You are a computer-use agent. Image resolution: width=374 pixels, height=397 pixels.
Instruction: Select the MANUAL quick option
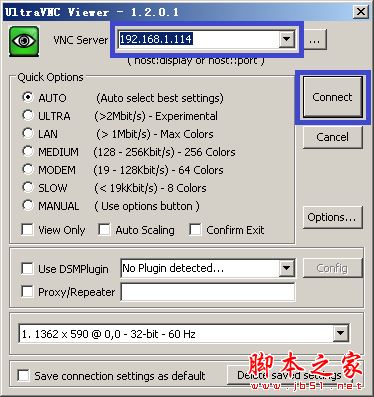coord(28,205)
